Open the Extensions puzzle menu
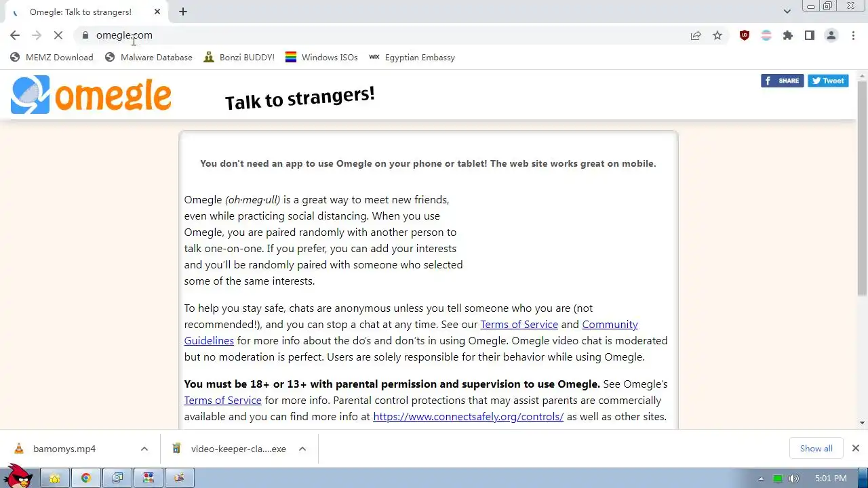Screen dimensions: 868x488 coord(788,35)
